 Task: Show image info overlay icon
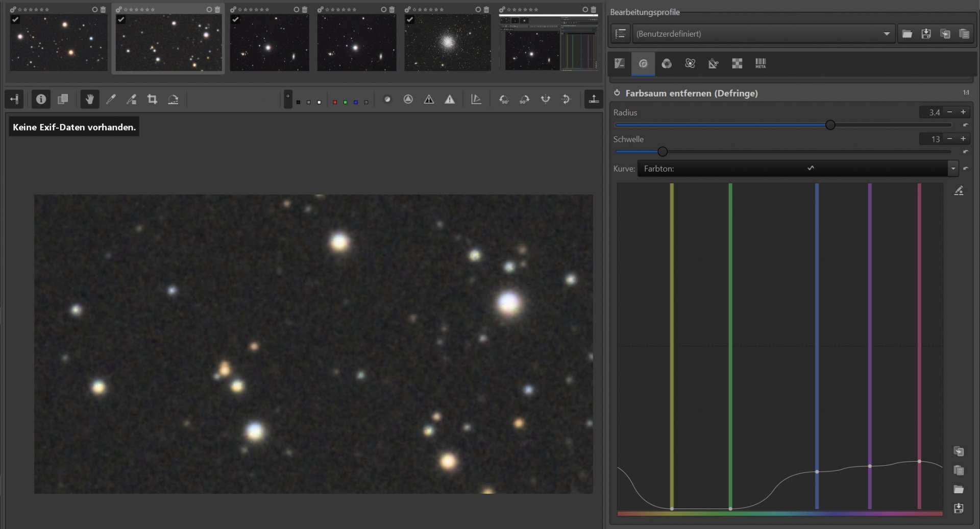[41, 99]
